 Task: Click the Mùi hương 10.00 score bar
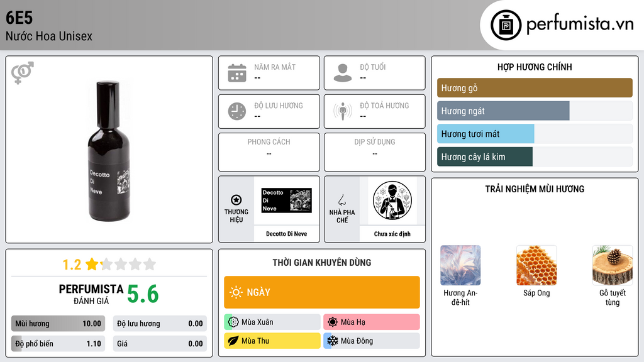pos(58,324)
